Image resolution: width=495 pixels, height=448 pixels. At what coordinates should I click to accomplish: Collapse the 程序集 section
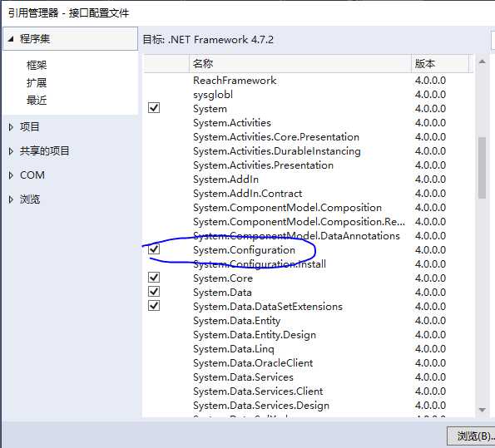coord(11,39)
